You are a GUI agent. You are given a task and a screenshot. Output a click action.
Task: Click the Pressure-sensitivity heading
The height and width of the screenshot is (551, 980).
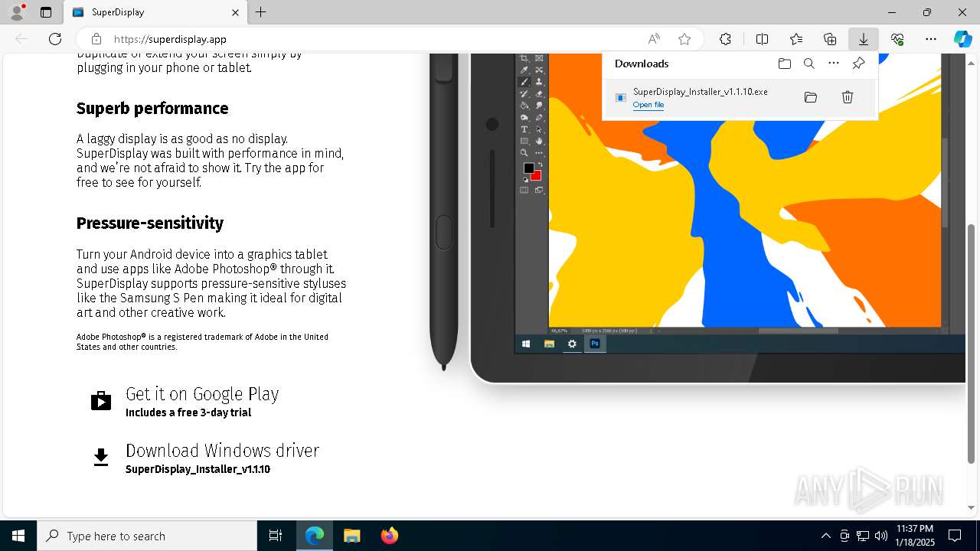150,223
